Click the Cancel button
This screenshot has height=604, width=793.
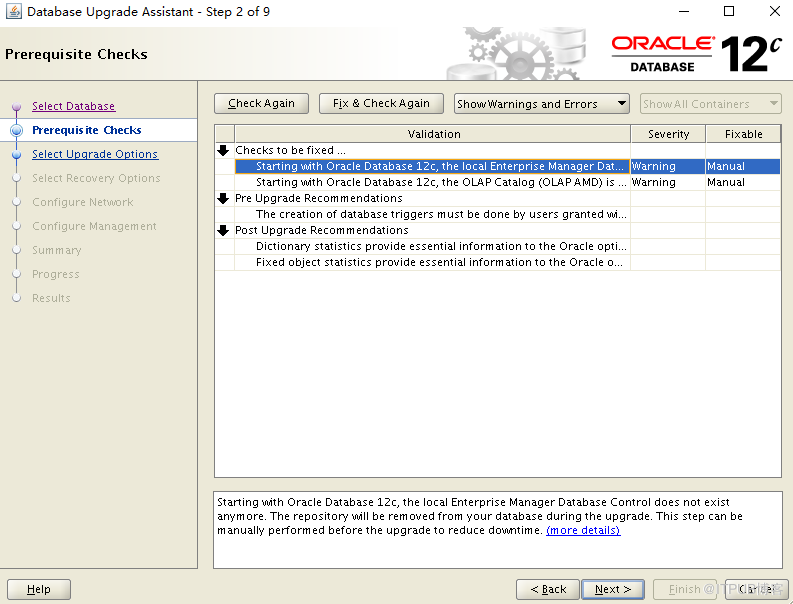pos(756,589)
